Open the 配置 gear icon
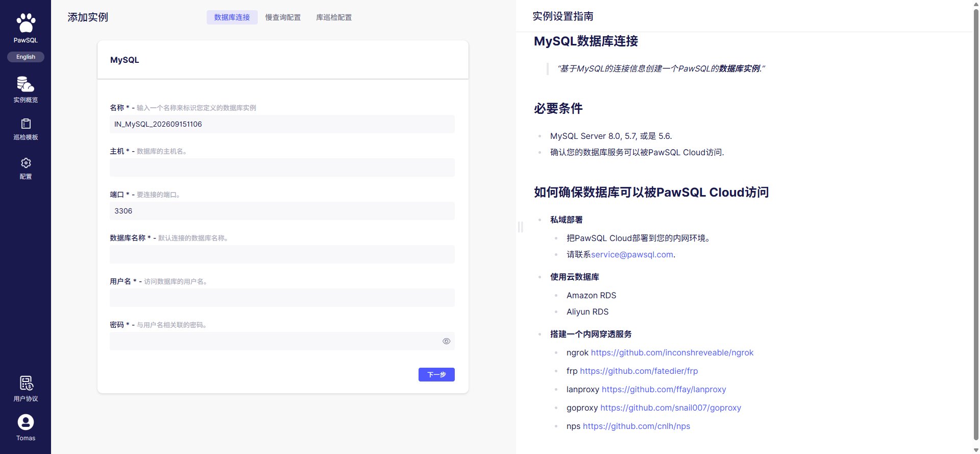The height and width of the screenshot is (454, 980). tap(26, 163)
